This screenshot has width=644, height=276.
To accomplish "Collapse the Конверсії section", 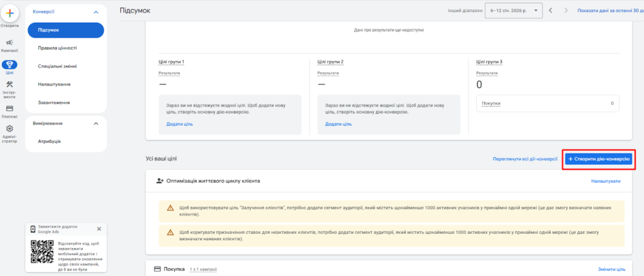I will pyautogui.click(x=96, y=12).
